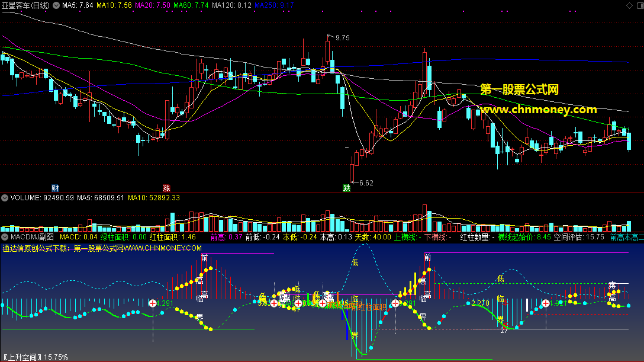This screenshot has width=644, height=362.
Task: Click the 上横线 readout label
Action: (407, 237)
